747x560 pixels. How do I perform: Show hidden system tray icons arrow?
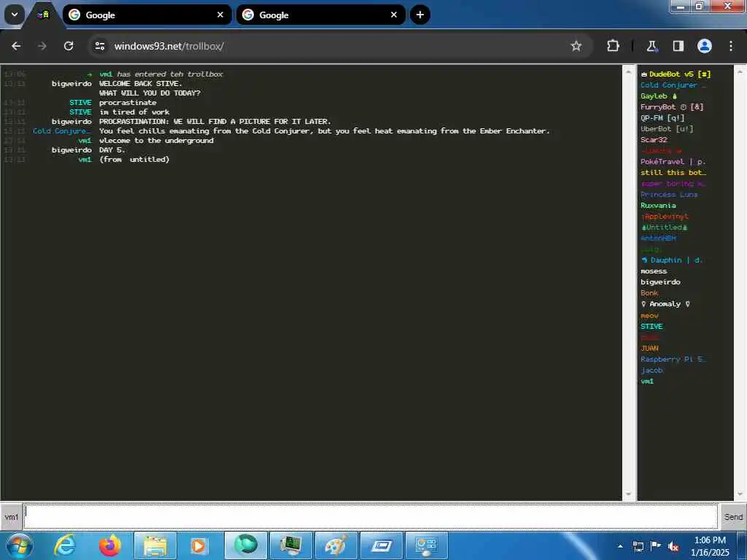(620, 546)
